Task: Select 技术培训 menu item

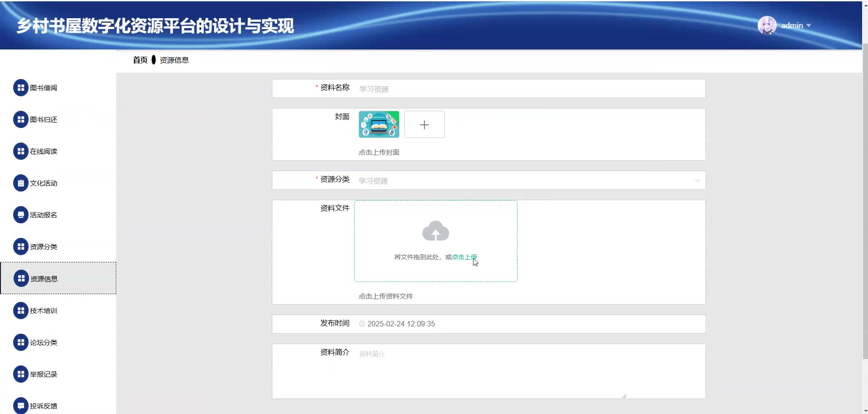Action: pyautogui.click(x=44, y=310)
